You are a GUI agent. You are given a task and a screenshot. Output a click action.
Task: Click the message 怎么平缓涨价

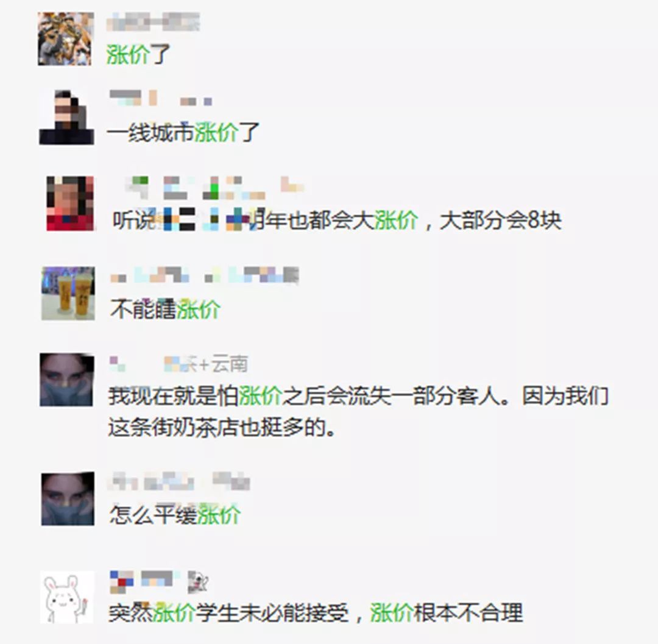[175, 515]
